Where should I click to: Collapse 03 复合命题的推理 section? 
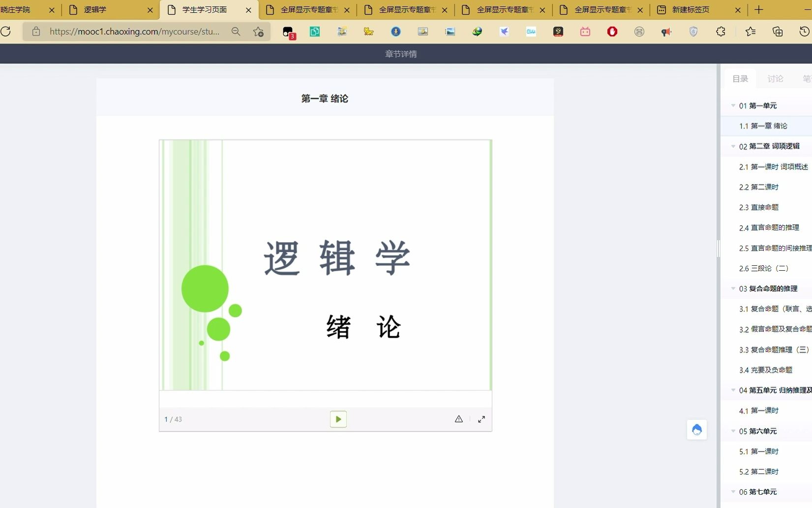(x=733, y=288)
